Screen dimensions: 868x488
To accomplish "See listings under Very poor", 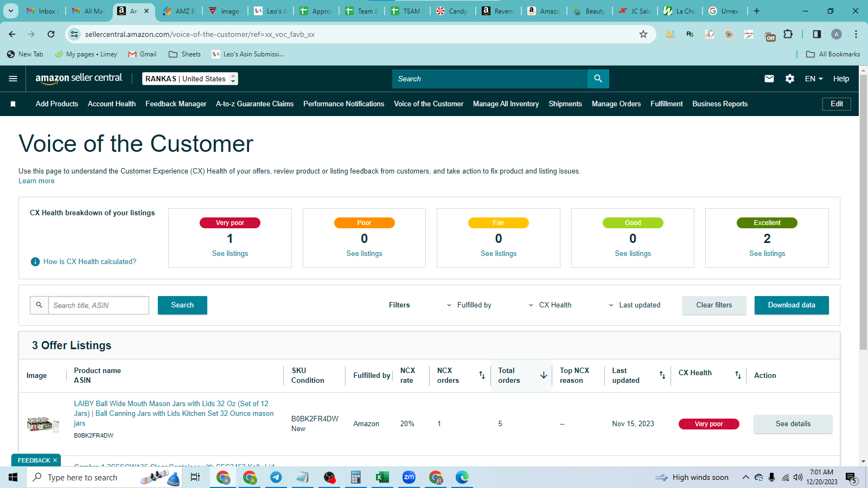I will tap(230, 254).
